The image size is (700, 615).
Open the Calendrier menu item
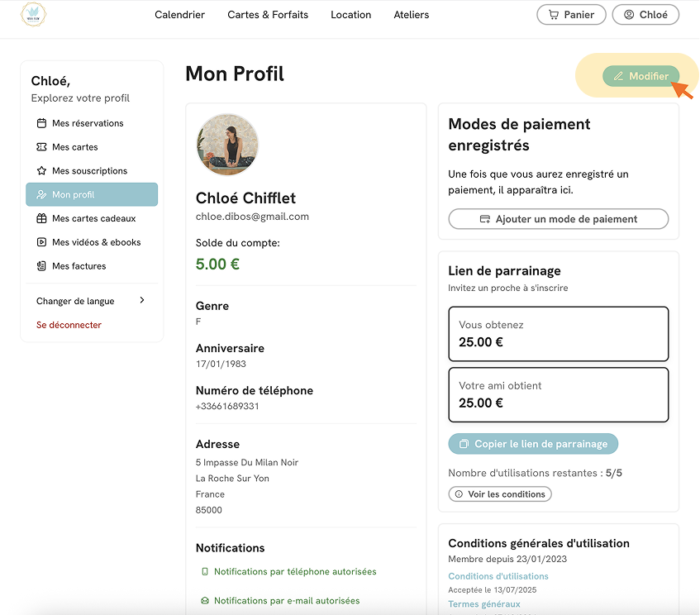179,15
